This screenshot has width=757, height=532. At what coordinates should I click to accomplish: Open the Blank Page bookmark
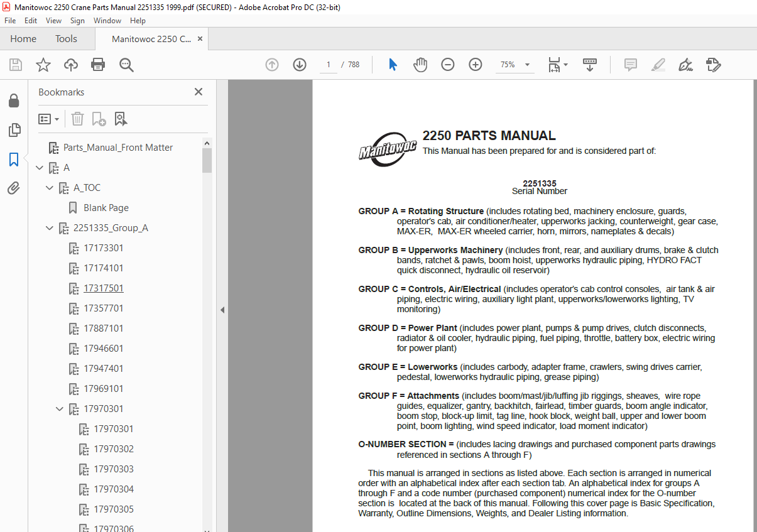point(106,208)
